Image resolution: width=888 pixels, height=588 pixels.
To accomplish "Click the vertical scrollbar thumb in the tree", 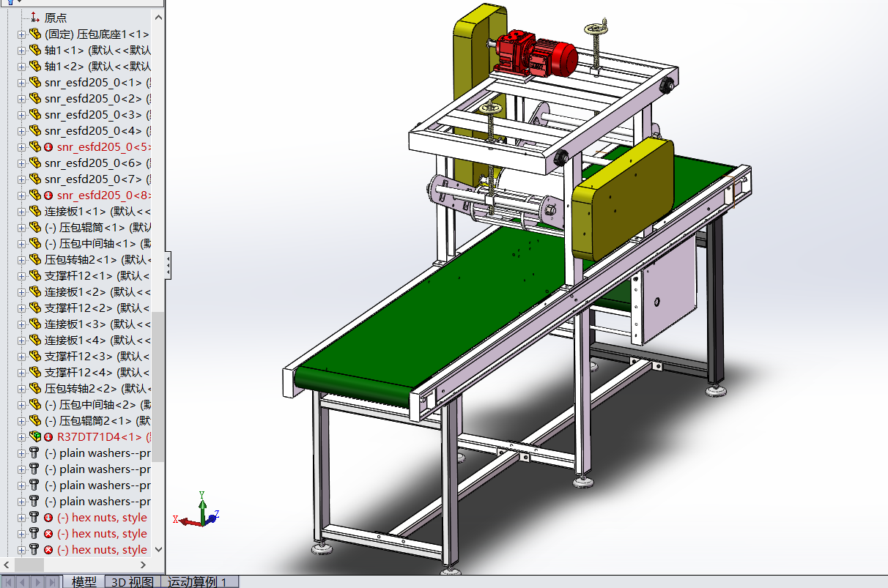I will point(158,387).
